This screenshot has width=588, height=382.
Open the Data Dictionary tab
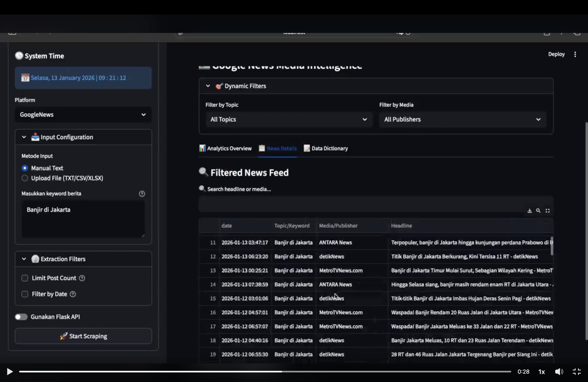tap(326, 149)
